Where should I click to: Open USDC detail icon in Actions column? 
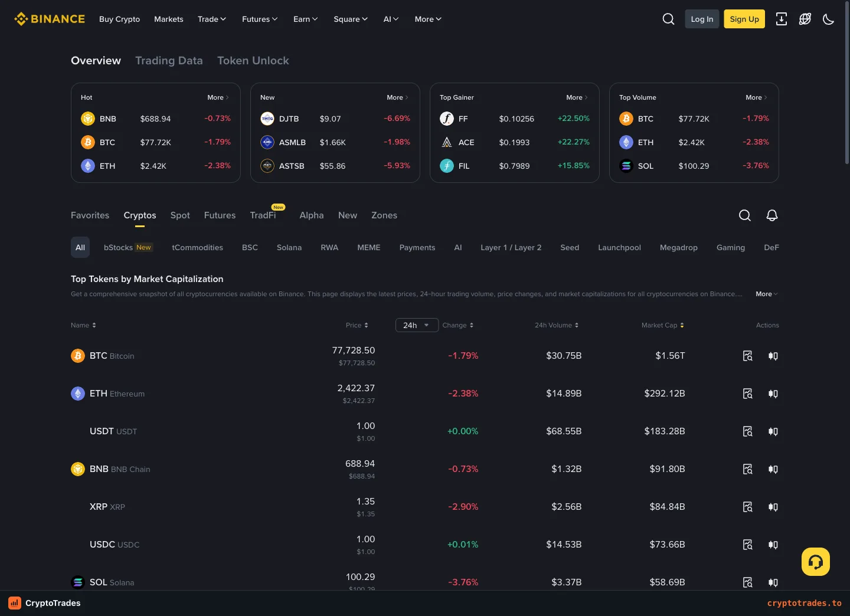(747, 545)
